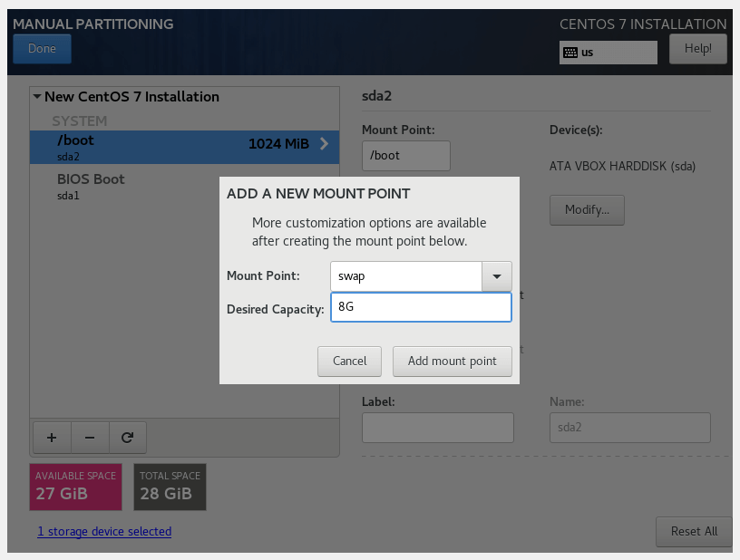This screenshot has width=740, height=560.
Task: Collapse the New CentOS 7 Installation tree
Action: point(37,97)
